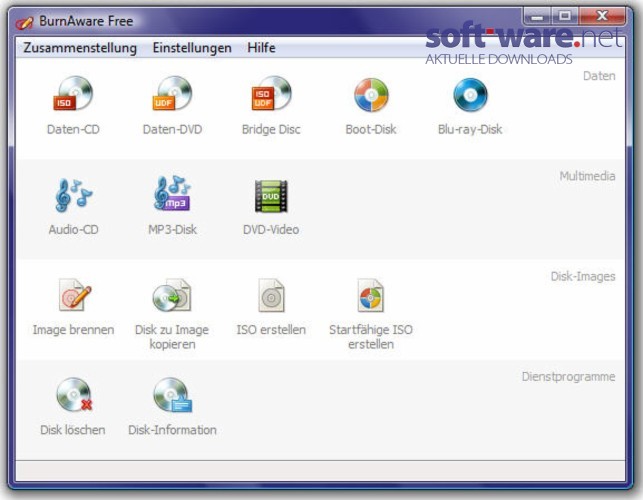This screenshot has width=643, height=500.
Task: Close the BurnAware Free window
Action: pyautogui.click(x=602, y=16)
